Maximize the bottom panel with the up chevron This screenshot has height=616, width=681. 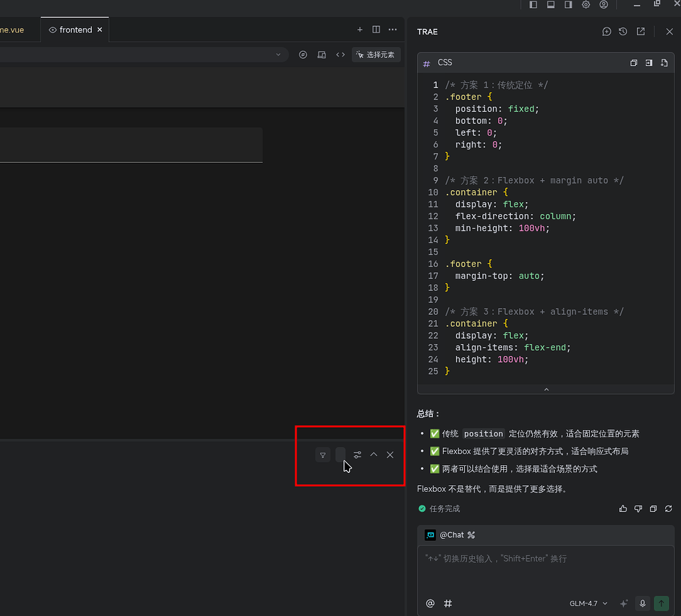(x=374, y=455)
